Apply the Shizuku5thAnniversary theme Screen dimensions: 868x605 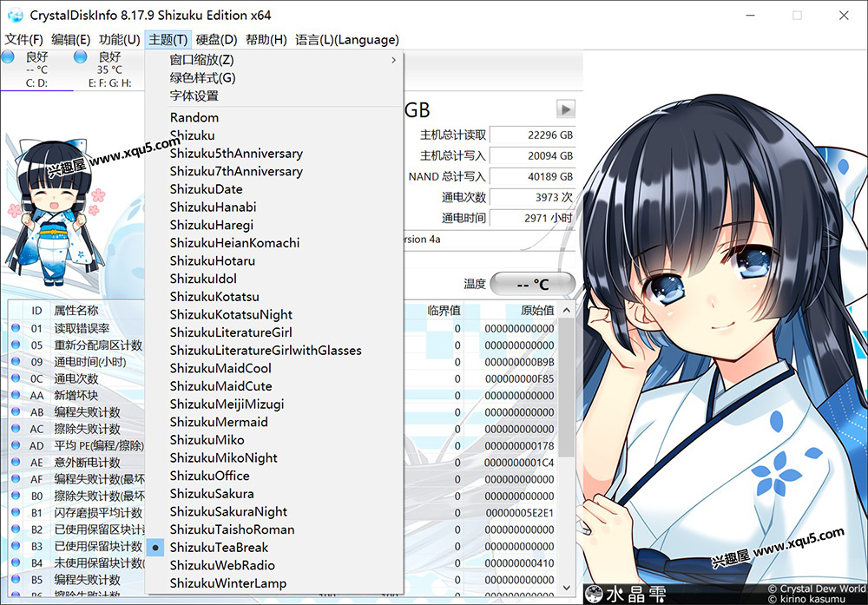[x=274, y=154]
